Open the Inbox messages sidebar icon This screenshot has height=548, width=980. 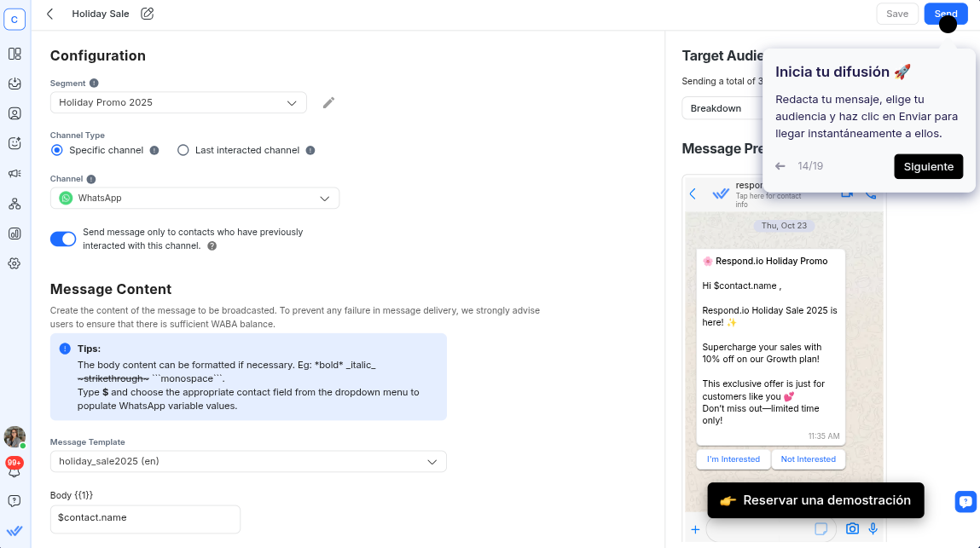pyautogui.click(x=14, y=84)
